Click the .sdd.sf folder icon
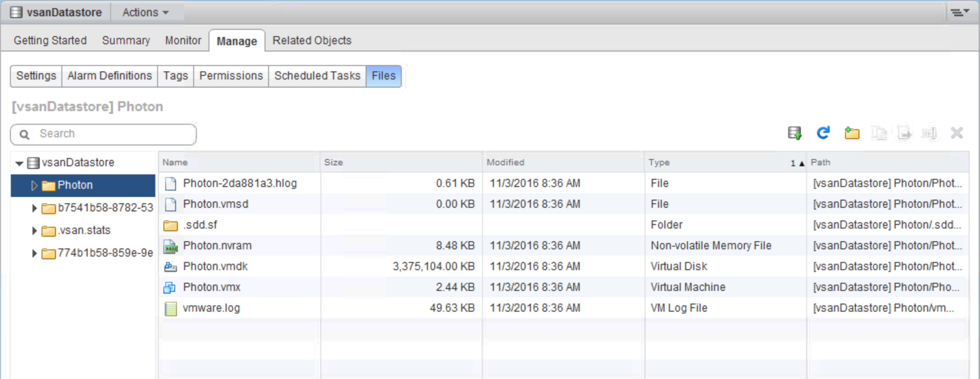 click(170, 225)
